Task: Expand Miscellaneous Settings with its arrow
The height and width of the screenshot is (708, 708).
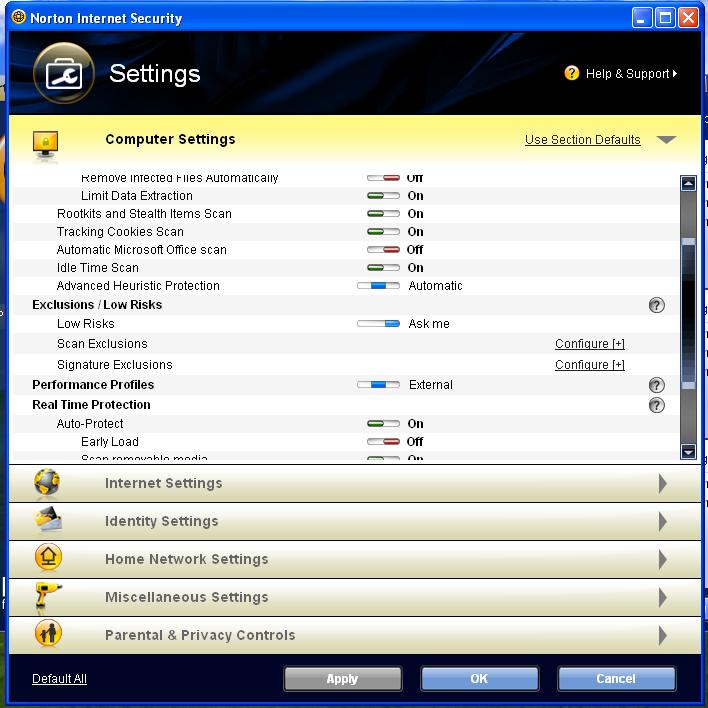Action: coord(662,597)
